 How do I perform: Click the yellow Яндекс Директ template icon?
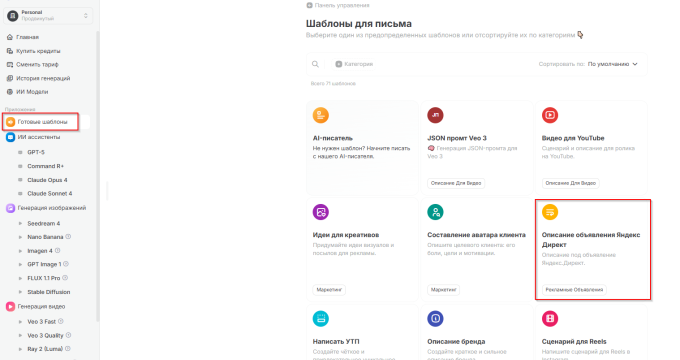[550, 212]
